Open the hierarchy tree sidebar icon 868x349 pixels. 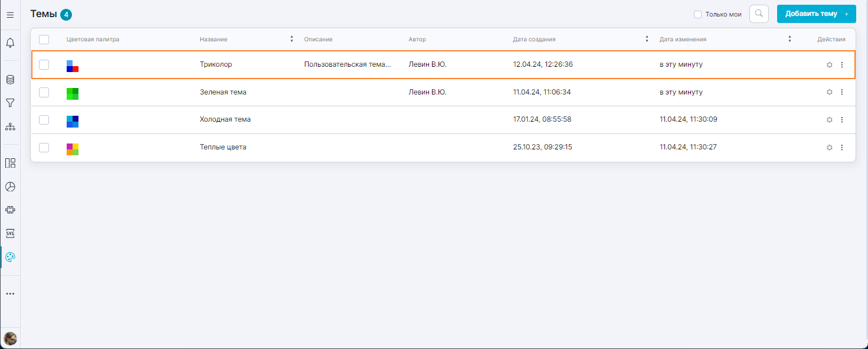10,126
